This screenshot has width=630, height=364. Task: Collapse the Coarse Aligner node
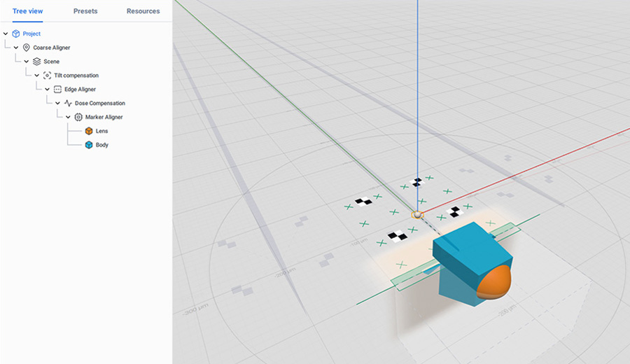16,48
